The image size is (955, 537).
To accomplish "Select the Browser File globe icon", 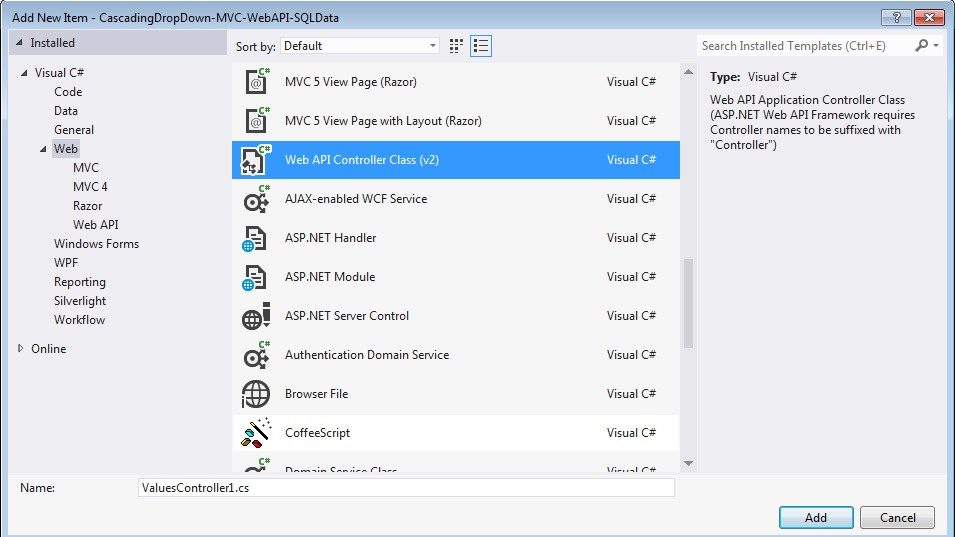I will (x=257, y=394).
